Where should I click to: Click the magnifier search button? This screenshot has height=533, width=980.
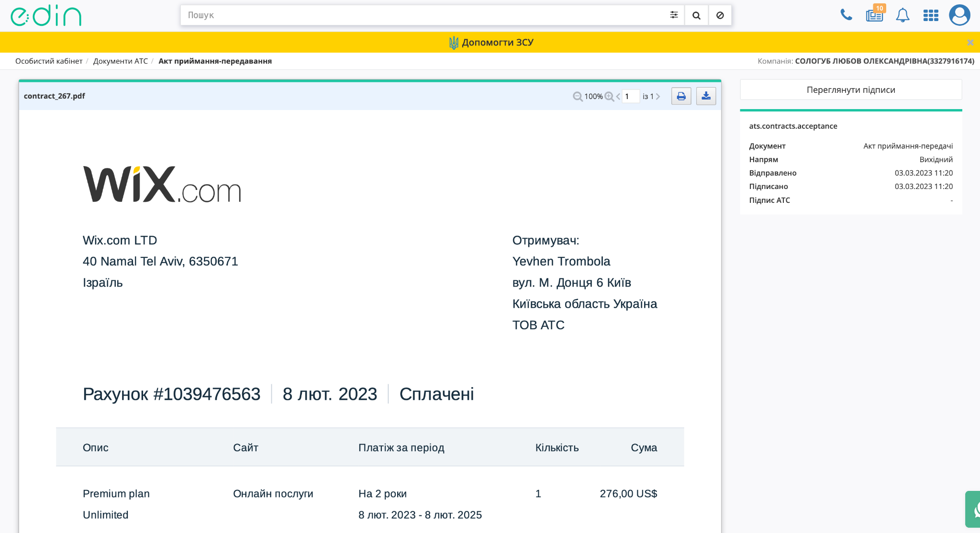click(696, 15)
